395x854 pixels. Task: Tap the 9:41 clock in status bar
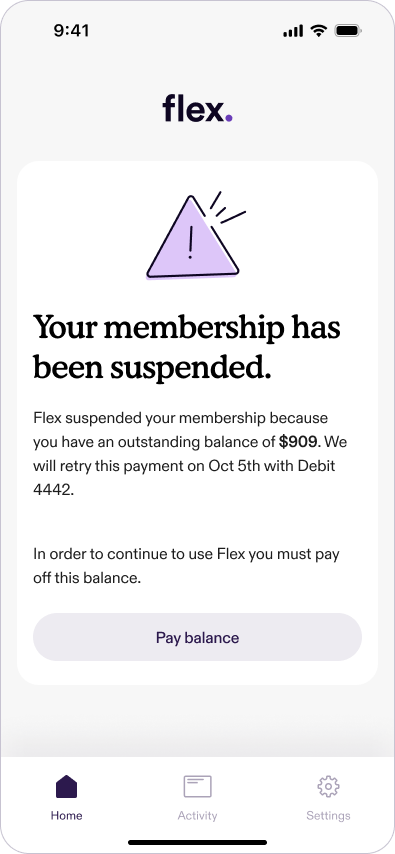(x=71, y=30)
